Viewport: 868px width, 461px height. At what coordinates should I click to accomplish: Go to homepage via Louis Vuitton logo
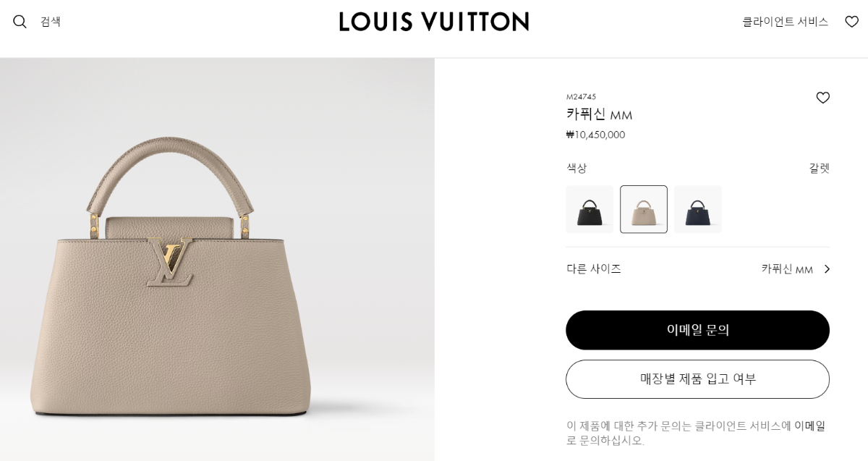click(x=434, y=22)
